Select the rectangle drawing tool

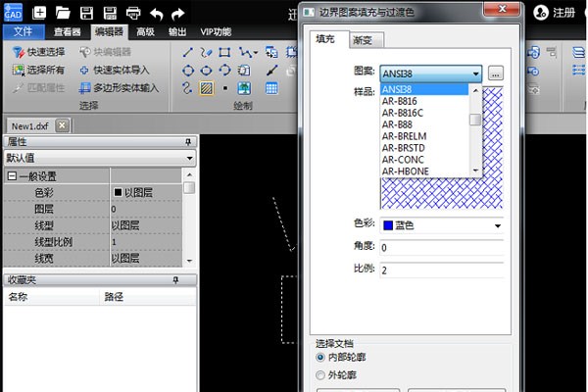224,52
